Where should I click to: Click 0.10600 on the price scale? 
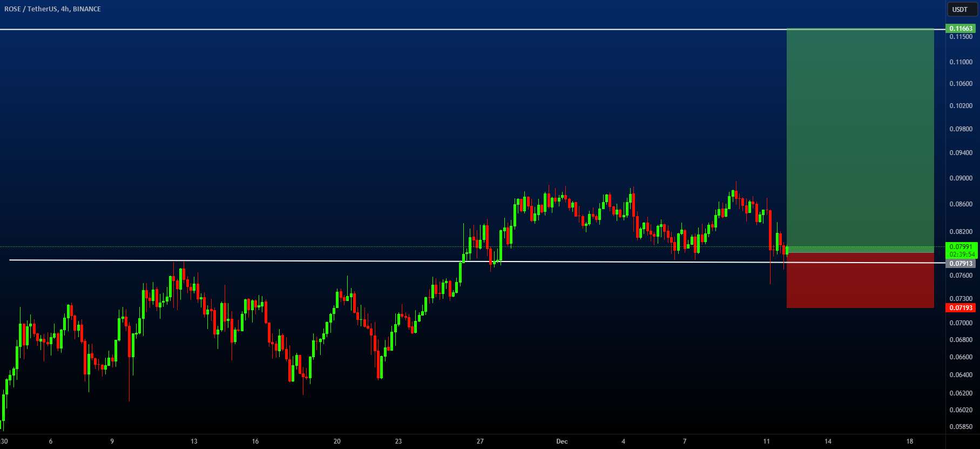(x=961, y=84)
